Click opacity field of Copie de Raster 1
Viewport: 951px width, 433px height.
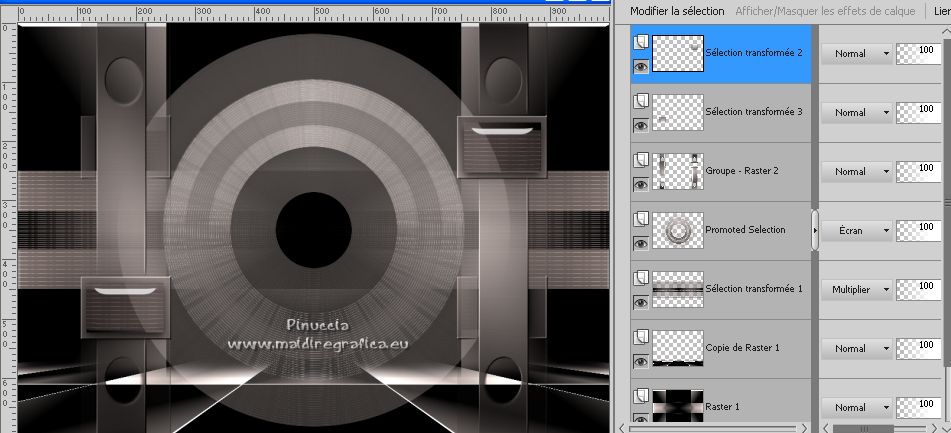pyautogui.click(x=918, y=349)
